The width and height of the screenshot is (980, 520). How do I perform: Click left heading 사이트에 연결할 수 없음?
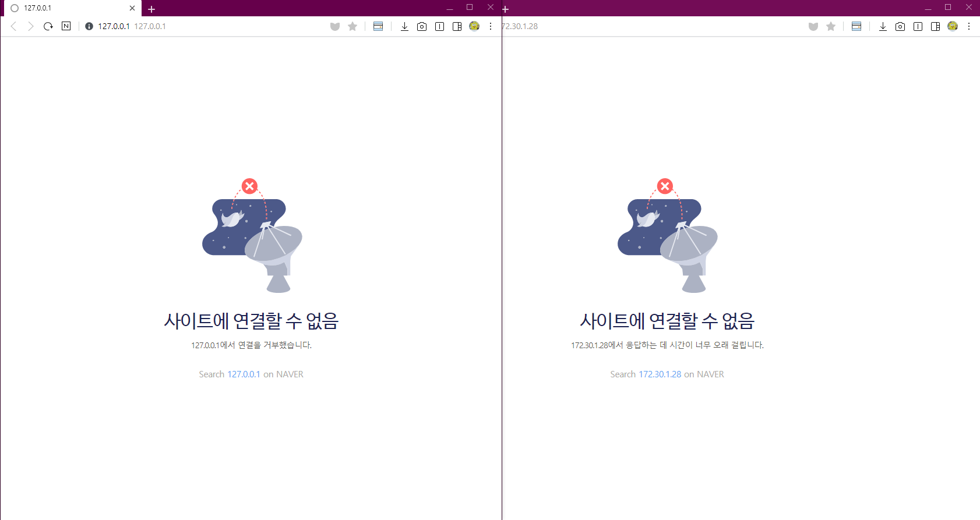(251, 321)
